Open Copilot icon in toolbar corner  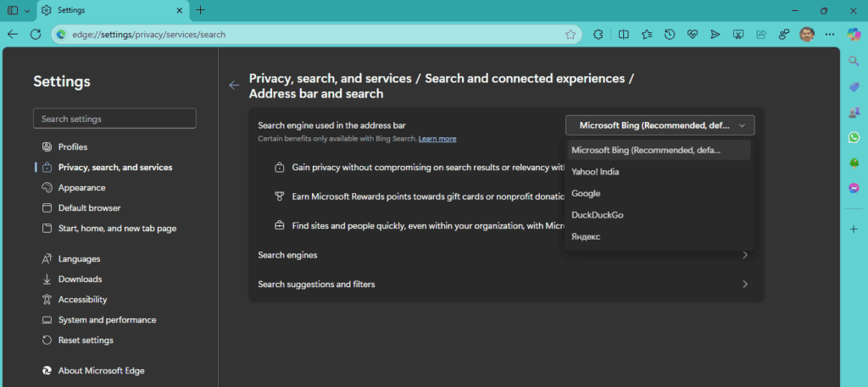(x=854, y=34)
